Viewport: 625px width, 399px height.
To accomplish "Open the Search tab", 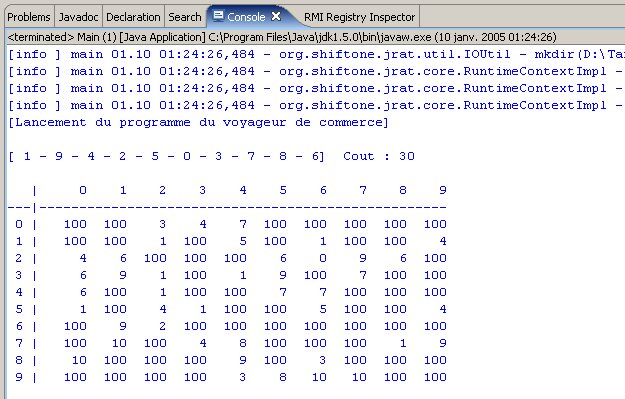I will tap(185, 17).
